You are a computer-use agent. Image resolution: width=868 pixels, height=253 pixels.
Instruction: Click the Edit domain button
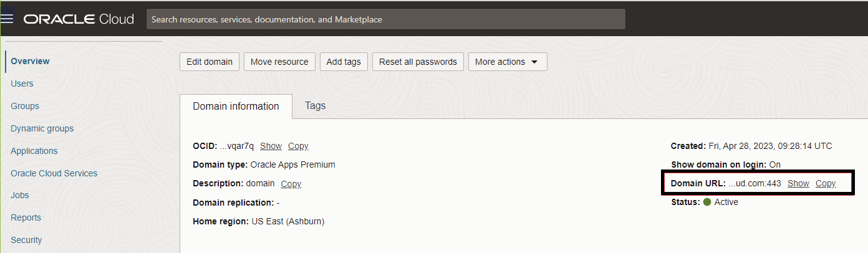209,62
